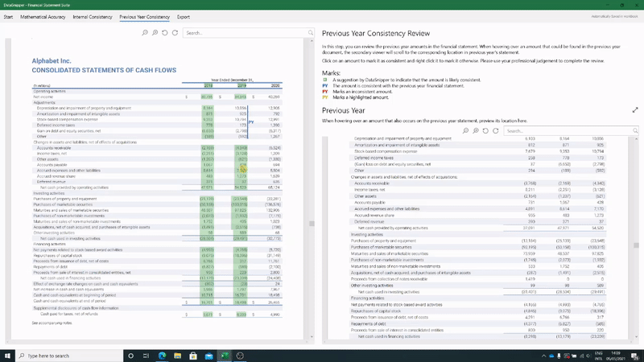Open Microsoft Store from the taskbar

193,356
